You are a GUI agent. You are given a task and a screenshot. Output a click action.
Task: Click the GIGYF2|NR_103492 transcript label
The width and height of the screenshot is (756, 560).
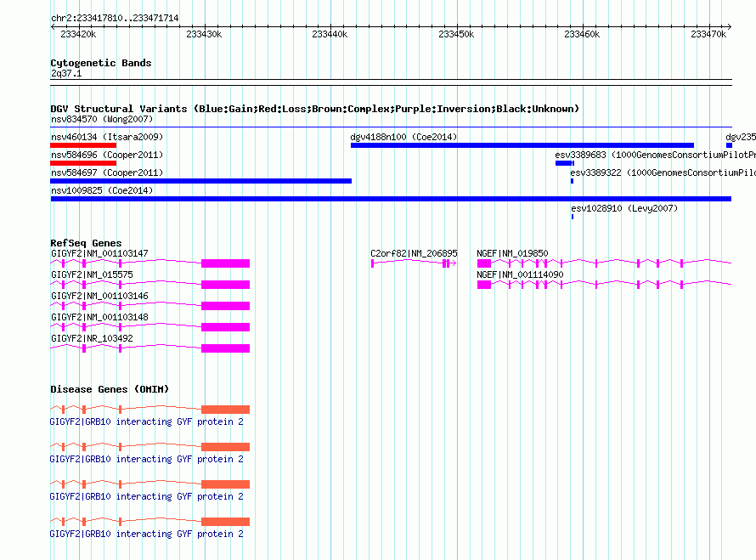click(x=92, y=338)
